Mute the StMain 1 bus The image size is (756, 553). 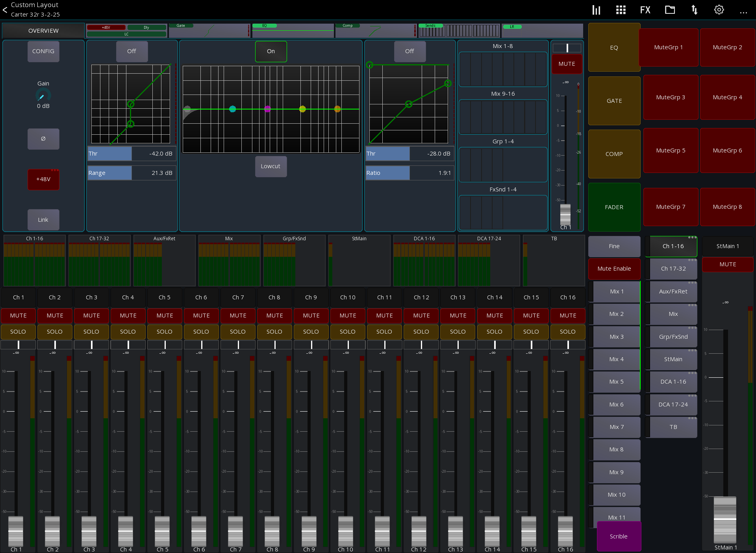pyautogui.click(x=728, y=264)
